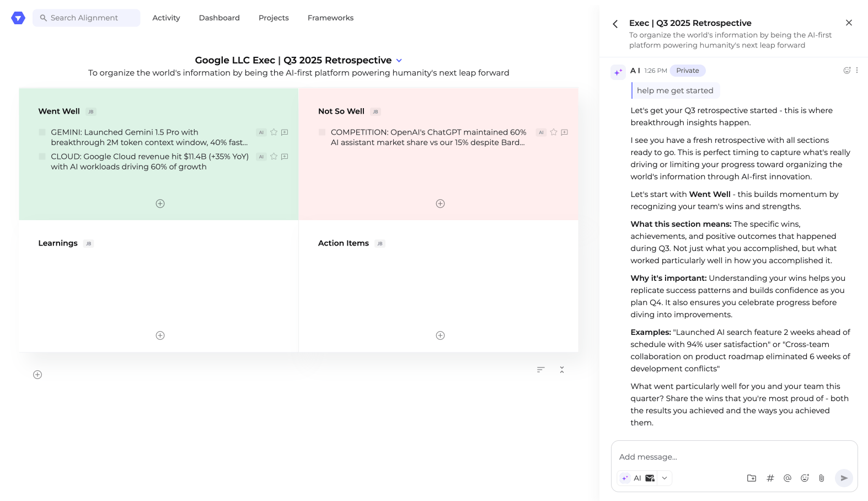Expand the message recipient dropdown chevron
The image size is (868, 501).
click(x=665, y=478)
